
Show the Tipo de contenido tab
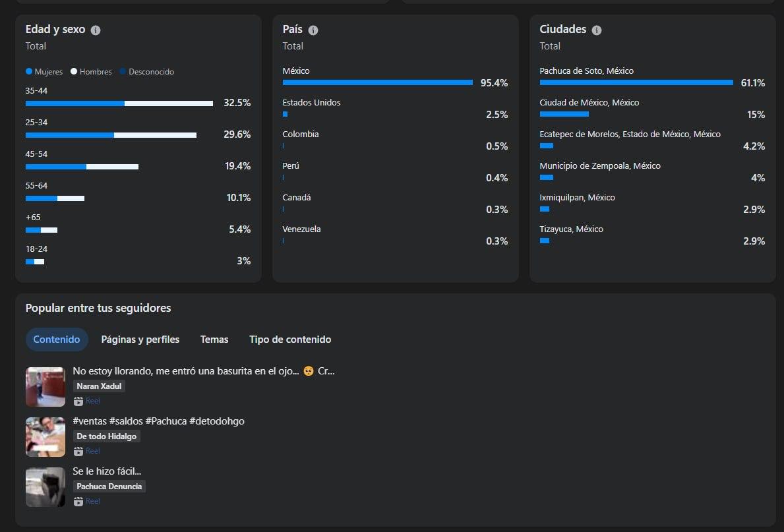pos(290,340)
